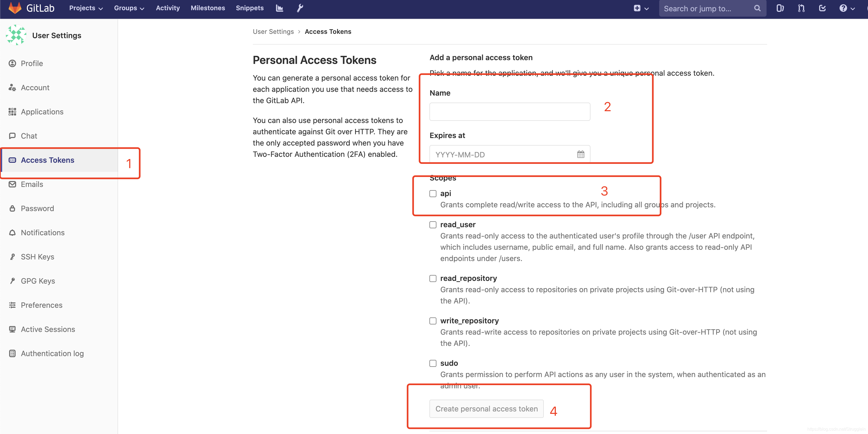Image resolution: width=868 pixels, height=434 pixels.
Task: Click User Settings breadcrumb link
Action: click(x=273, y=31)
